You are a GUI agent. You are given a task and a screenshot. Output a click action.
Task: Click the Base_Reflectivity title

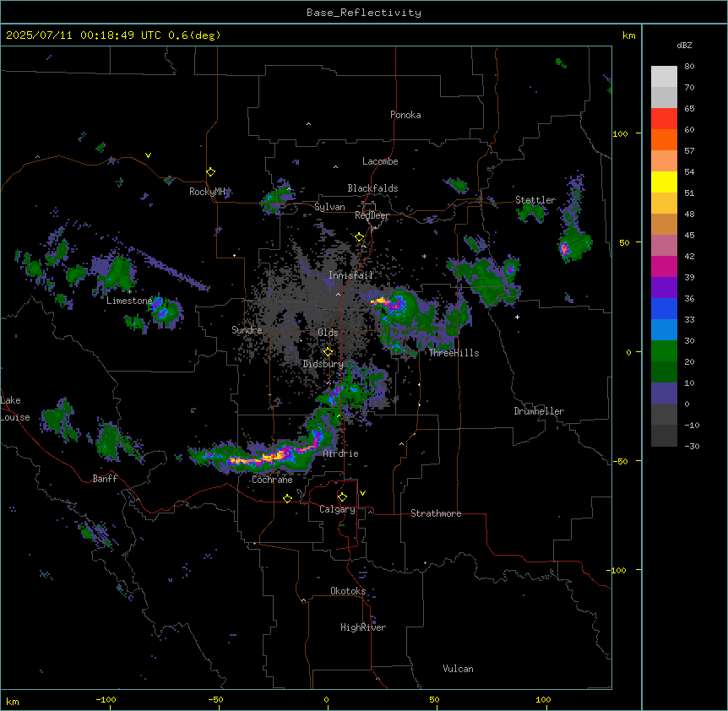click(x=364, y=13)
